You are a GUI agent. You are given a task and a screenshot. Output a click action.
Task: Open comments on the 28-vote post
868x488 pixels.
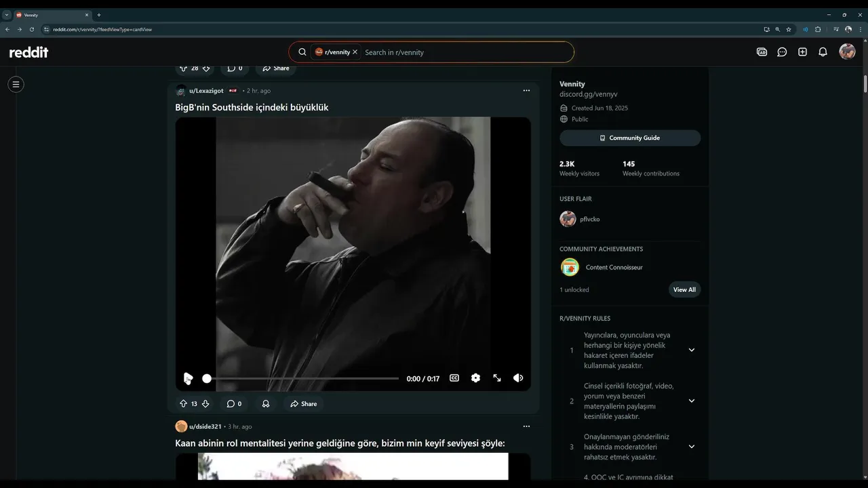(235, 68)
